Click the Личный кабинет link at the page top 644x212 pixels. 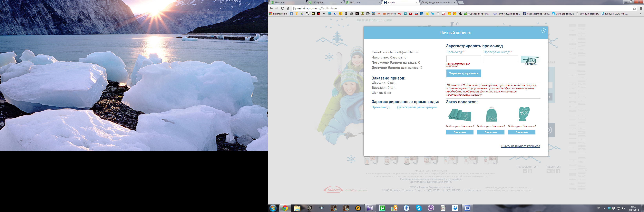368,20
